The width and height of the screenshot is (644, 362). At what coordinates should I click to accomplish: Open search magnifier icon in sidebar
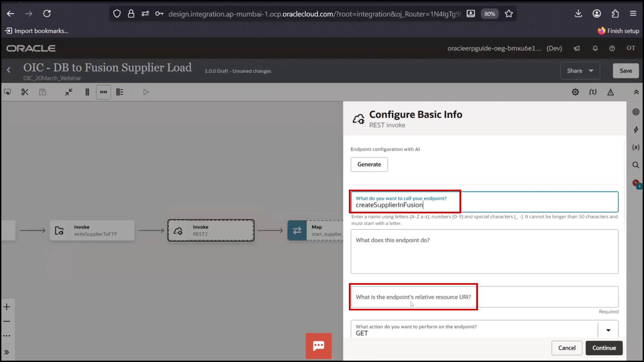pyautogui.click(x=636, y=165)
